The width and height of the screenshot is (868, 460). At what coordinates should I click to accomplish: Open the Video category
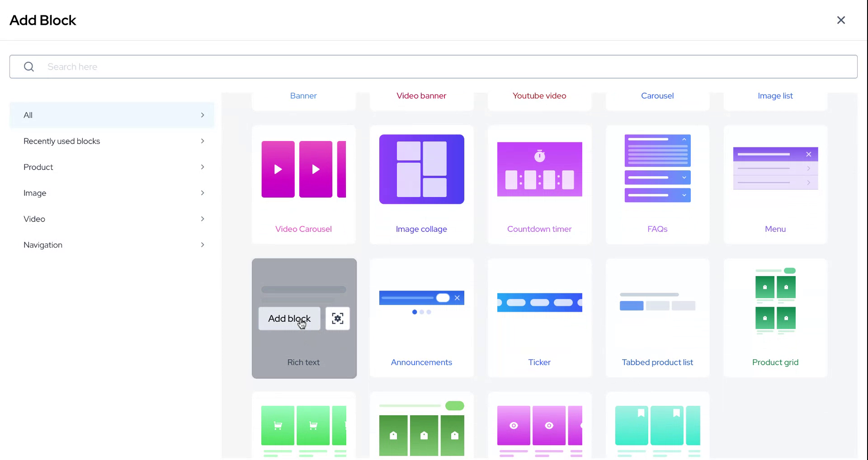coord(112,219)
